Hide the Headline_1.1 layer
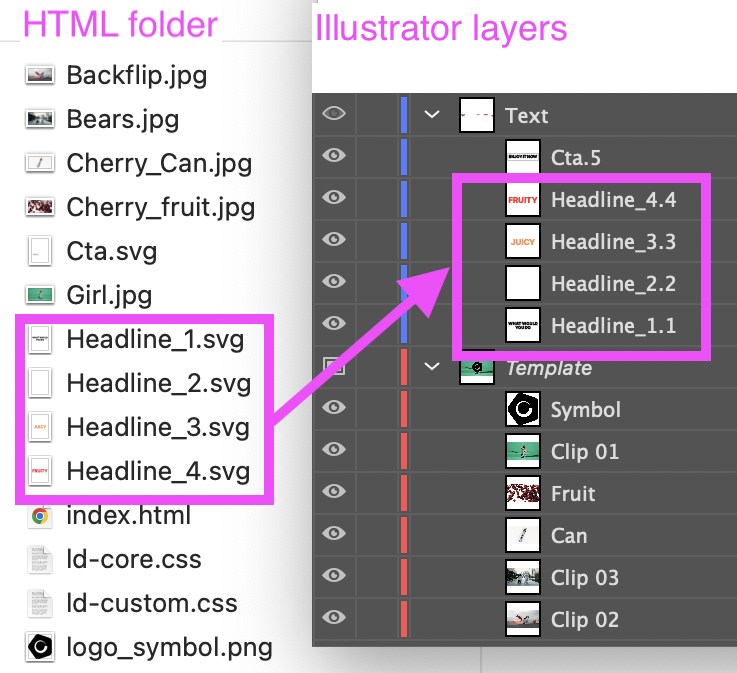 pyautogui.click(x=334, y=323)
